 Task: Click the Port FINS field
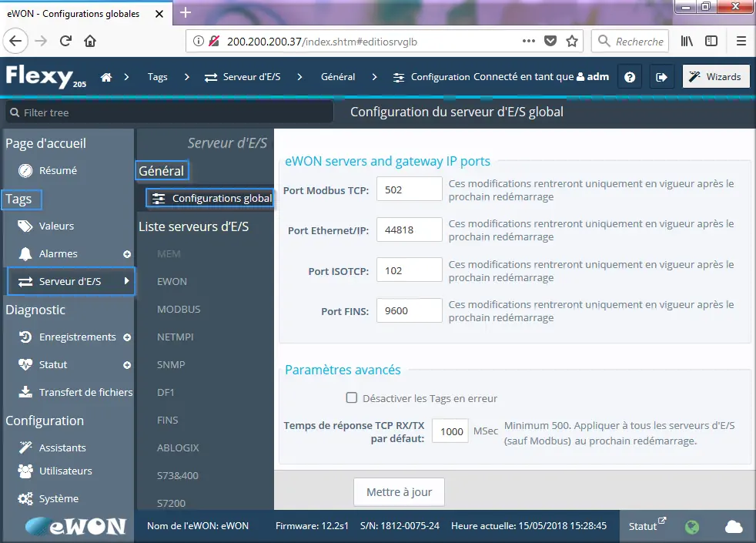(x=410, y=310)
